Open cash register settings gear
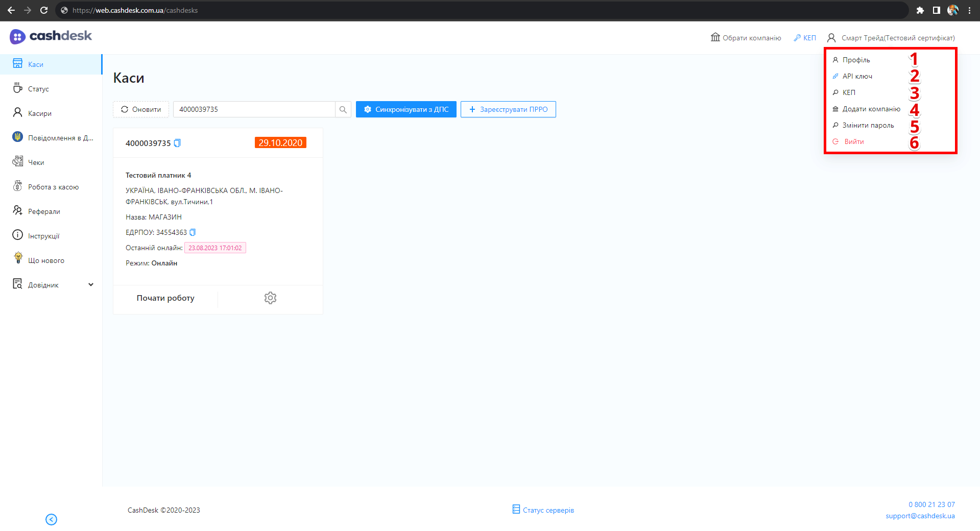This screenshot has height=531, width=980. click(270, 298)
